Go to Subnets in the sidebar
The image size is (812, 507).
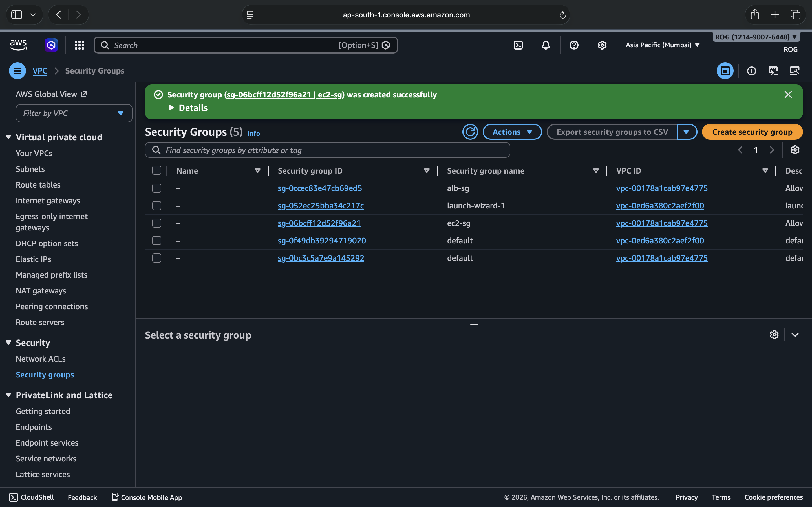30,169
